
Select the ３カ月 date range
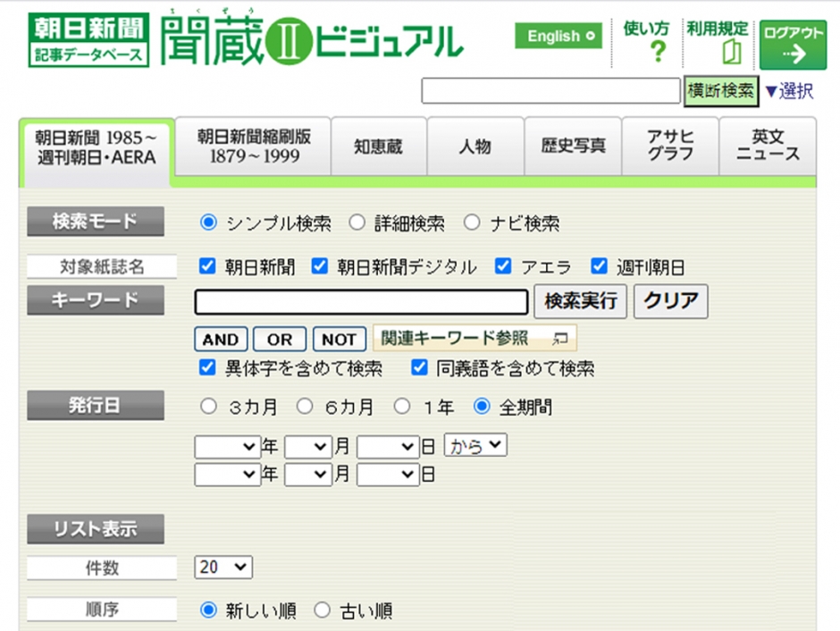coord(208,407)
